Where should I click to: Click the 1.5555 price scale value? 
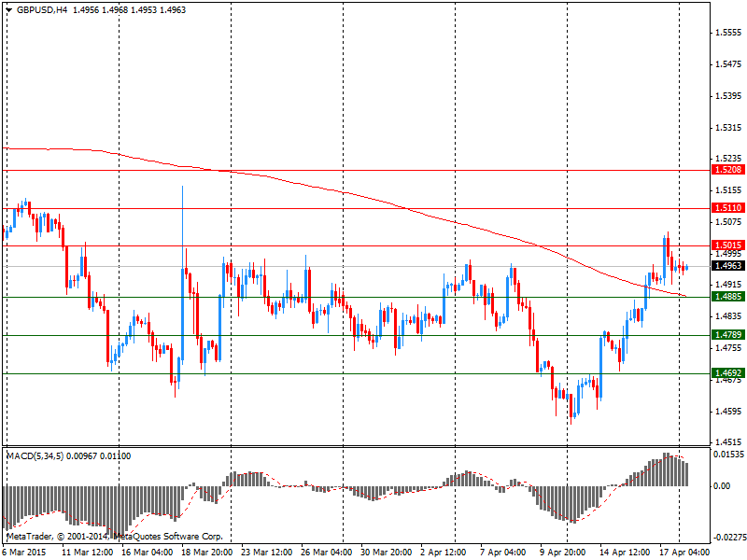pos(729,33)
